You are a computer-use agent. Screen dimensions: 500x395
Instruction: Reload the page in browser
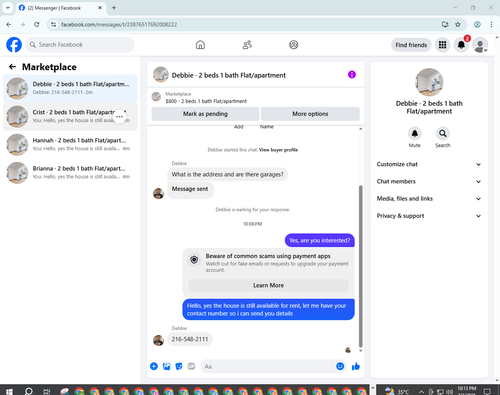click(37, 24)
